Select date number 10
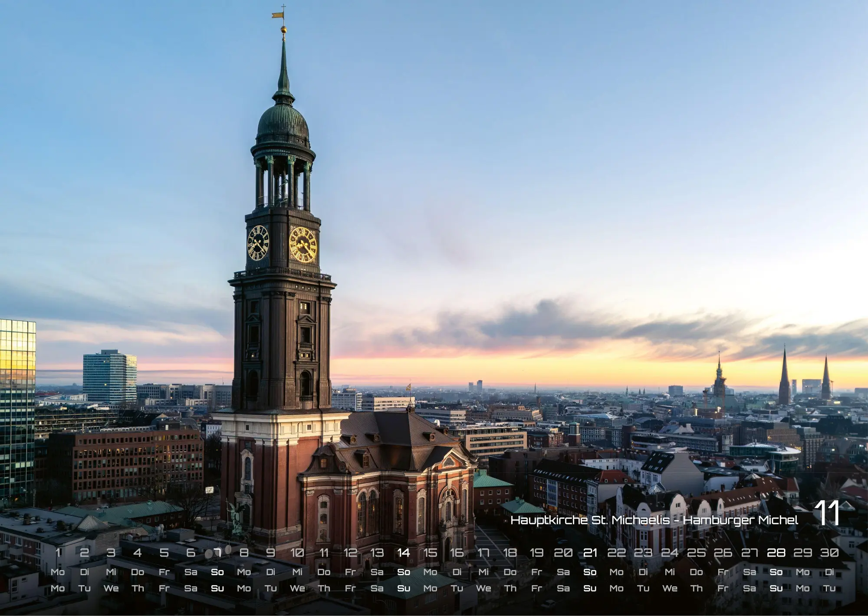This screenshot has height=616, width=868. click(x=297, y=553)
